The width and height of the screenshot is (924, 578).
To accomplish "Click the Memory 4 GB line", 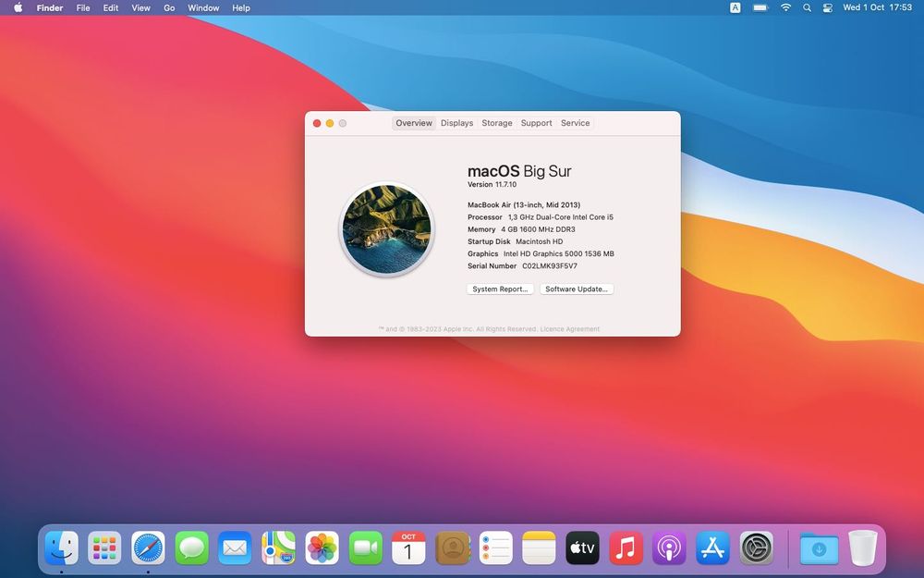I will pyautogui.click(x=521, y=229).
